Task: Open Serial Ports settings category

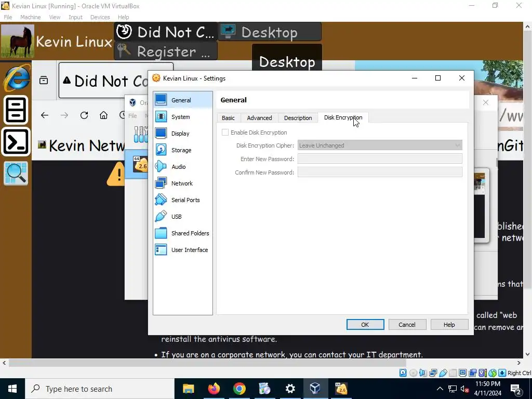Action: click(182, 200)
